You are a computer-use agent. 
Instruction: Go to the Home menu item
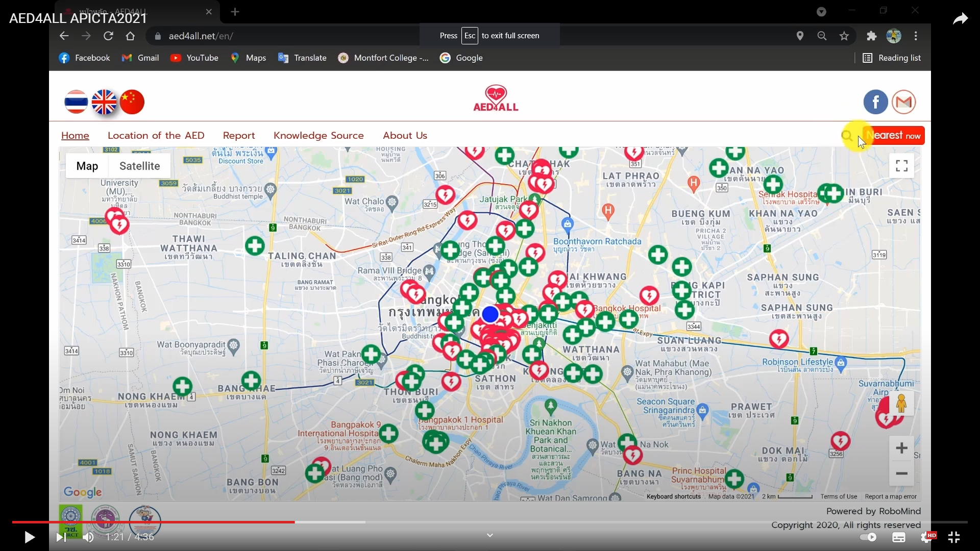[x=75, y=136]
